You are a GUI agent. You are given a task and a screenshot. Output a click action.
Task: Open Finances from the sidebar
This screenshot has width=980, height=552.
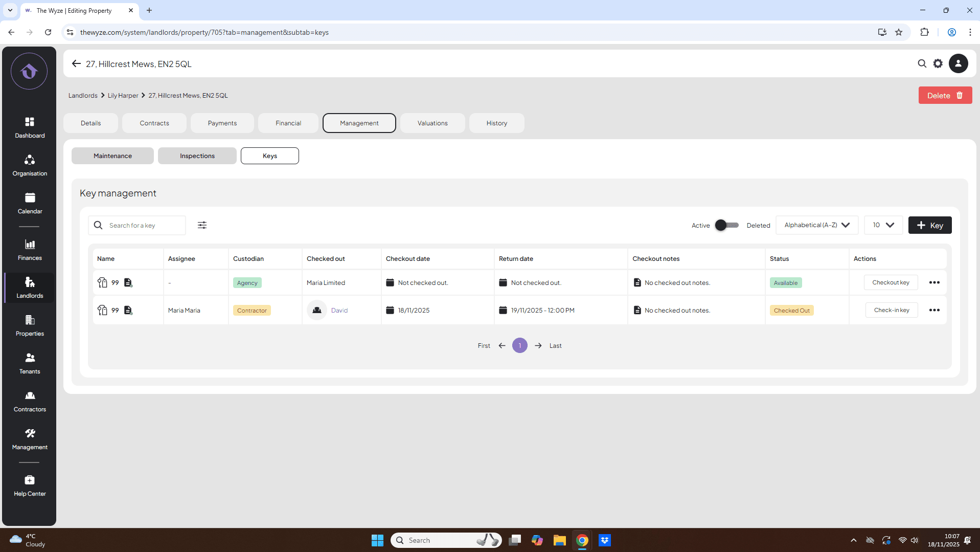[x=30, y=250]
